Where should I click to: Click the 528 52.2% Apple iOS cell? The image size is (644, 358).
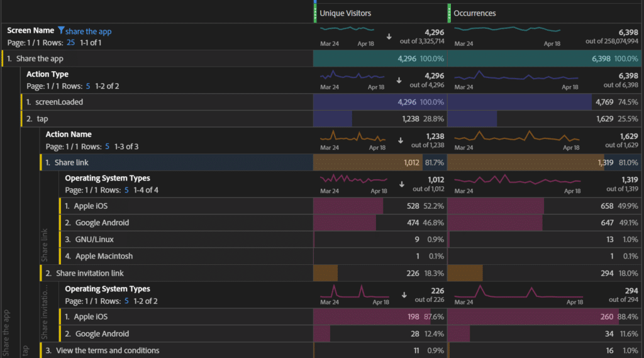pos(380,206)
